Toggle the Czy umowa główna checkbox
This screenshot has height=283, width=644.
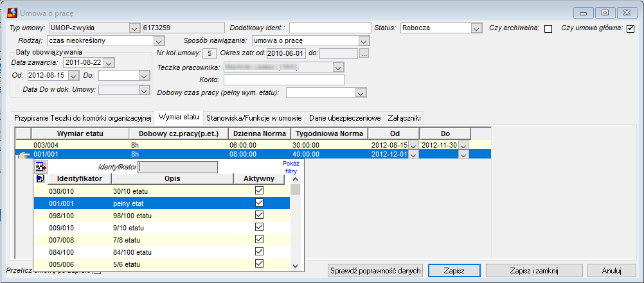pos(631,29)
